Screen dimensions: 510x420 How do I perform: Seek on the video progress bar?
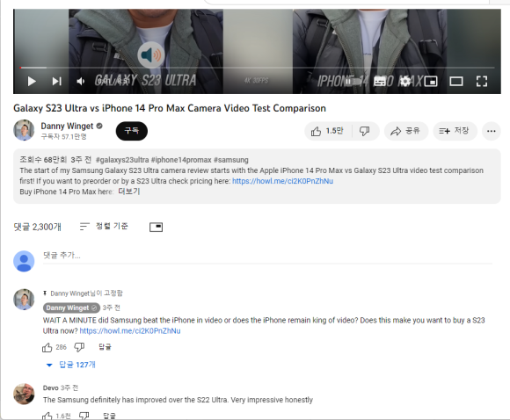click(x=257, y=68)
